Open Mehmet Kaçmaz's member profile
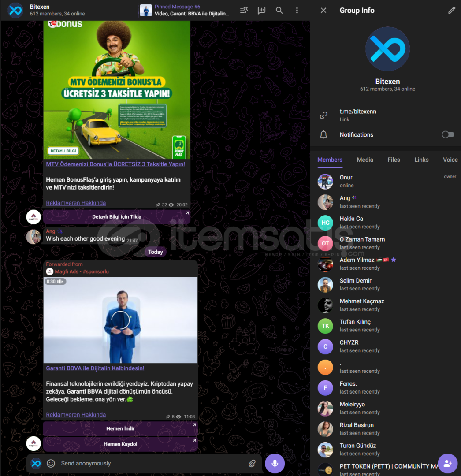461x476 pixels. pyautogui.click(x=387, y=305)
